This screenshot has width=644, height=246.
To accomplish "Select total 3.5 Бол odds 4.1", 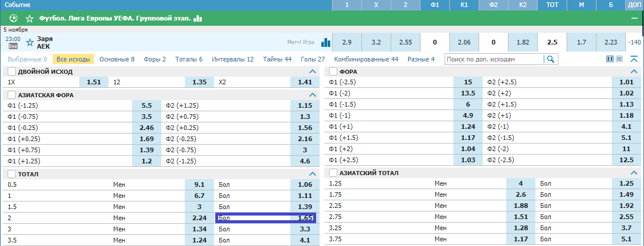I will click(305, 240).
